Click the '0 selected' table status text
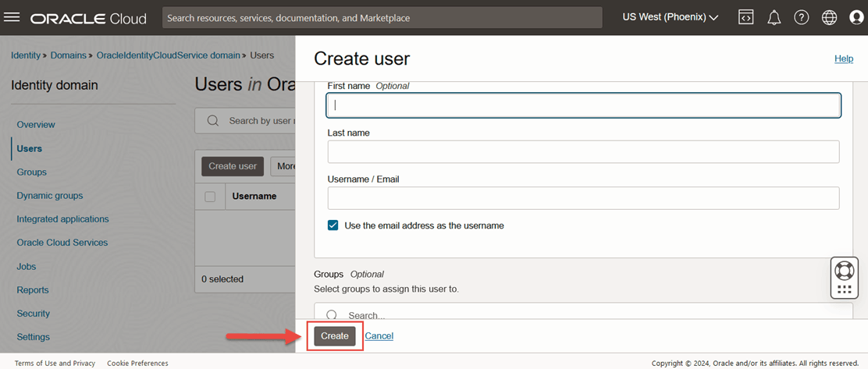 pyautogui.click(x=222, y=279)
